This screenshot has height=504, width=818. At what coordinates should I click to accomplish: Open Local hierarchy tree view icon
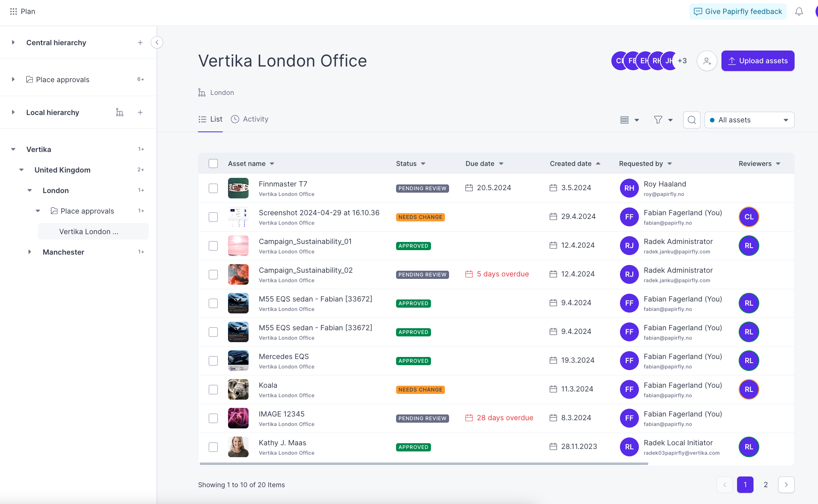pos(120,113)
